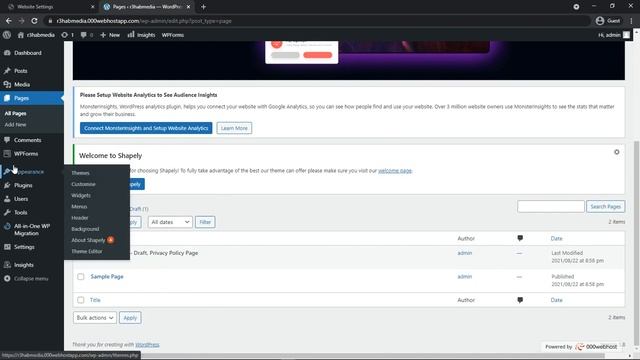Click Add New under Pages
This screenshot has height=360, width=640.
pos(16,124)
